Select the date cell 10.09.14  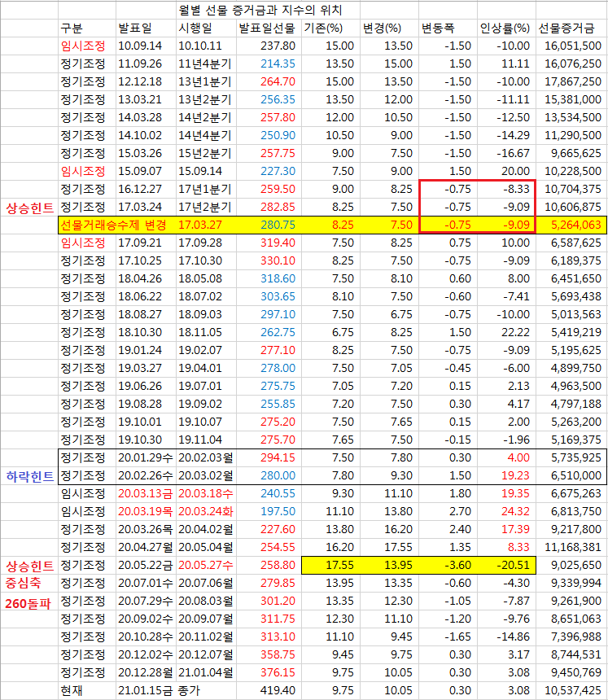pos(140,46)
